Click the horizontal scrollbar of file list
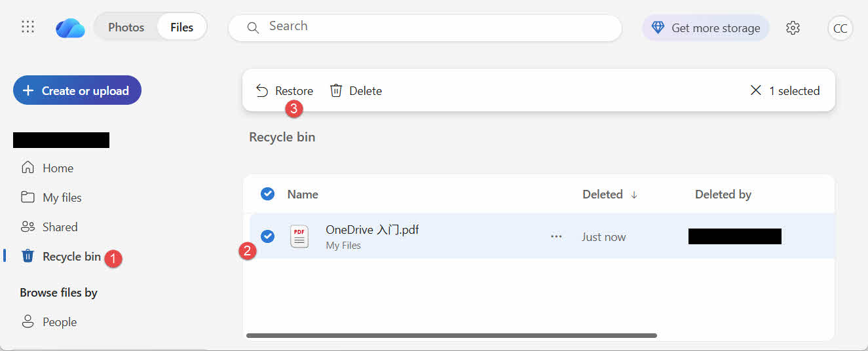This screenshot has height=351, width=868. point(451,335)
